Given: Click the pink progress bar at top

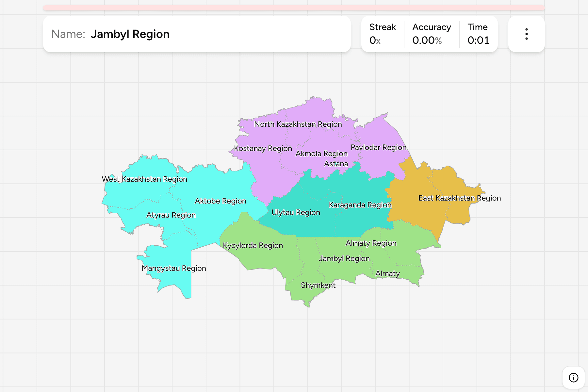Looking at the screenshot, I should point(294,8).
